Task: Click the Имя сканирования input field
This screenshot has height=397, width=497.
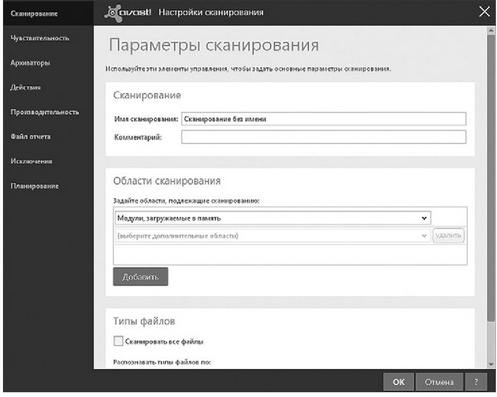Action: [323, 119]
